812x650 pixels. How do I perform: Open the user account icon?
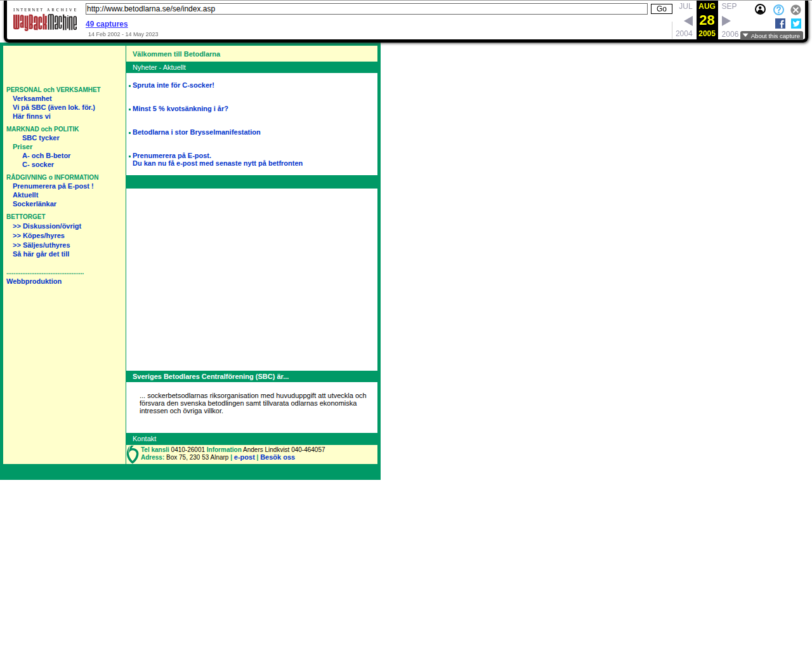point(760,10)
